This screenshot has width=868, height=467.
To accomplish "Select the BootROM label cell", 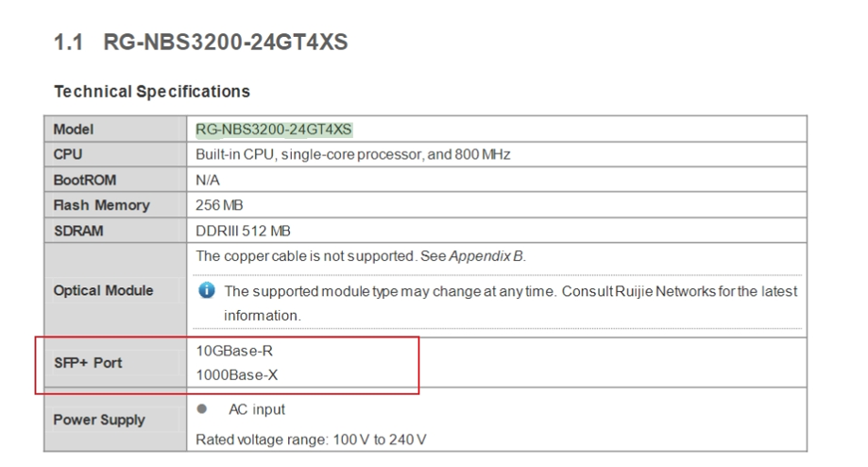I will click(x=115, y=180).
